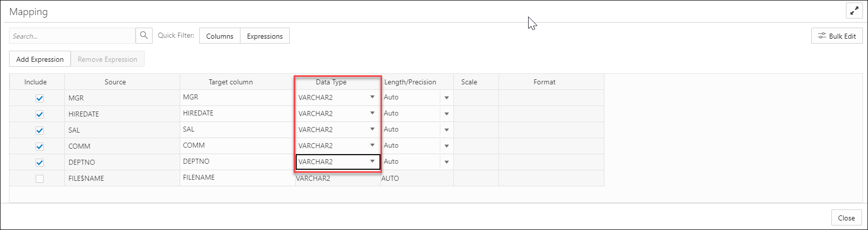Open Length/Precision dropdown arrow for COMM
The height and width of the screenshot is (230, 868).
[446, 146]
